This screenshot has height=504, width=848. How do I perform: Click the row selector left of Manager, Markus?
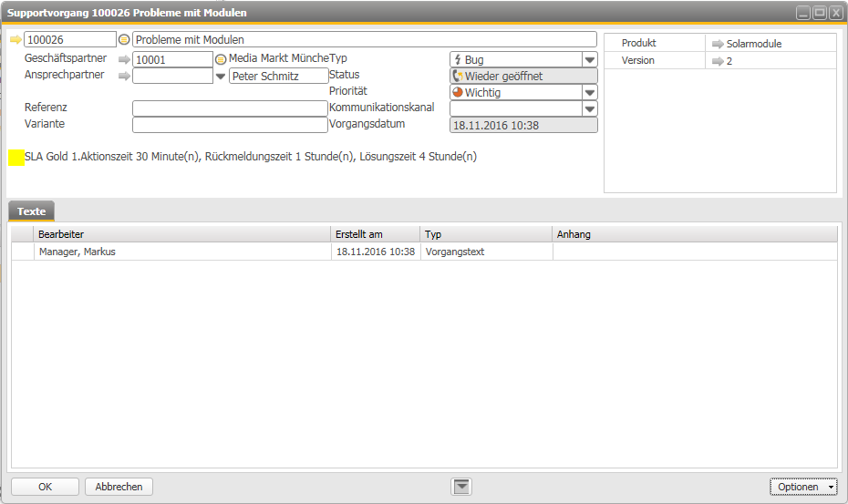pyautogui.click(x=23, y=252)
